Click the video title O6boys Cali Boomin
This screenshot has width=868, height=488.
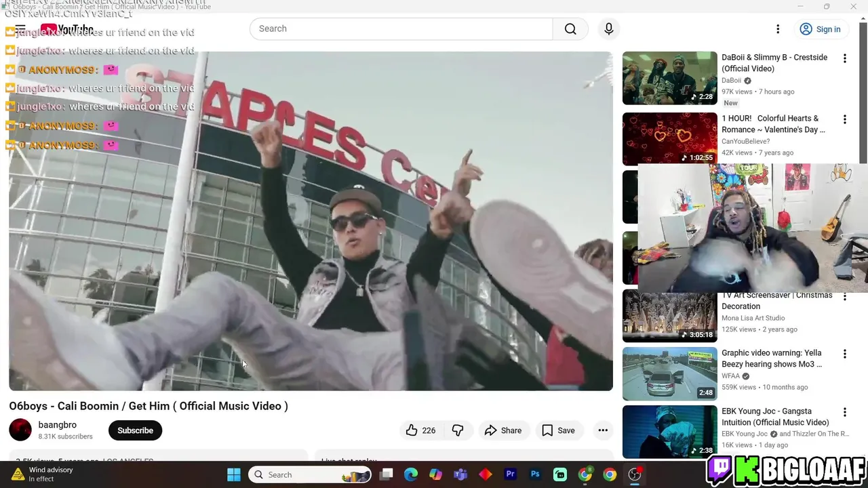click(149, 406)
